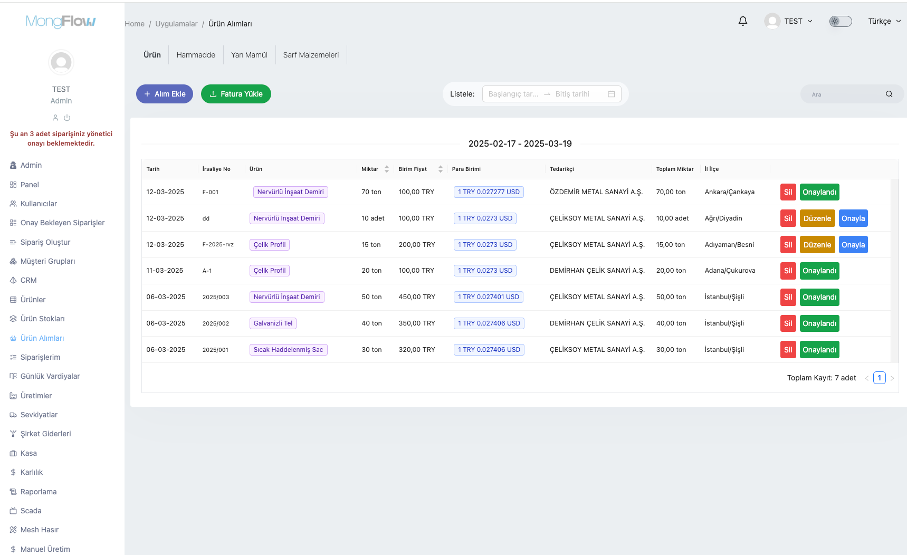Image resolution: width=908 pixels, height=556 pixels.
Task: Click Uygulamalar breadcrumb link
Action: 177,24
